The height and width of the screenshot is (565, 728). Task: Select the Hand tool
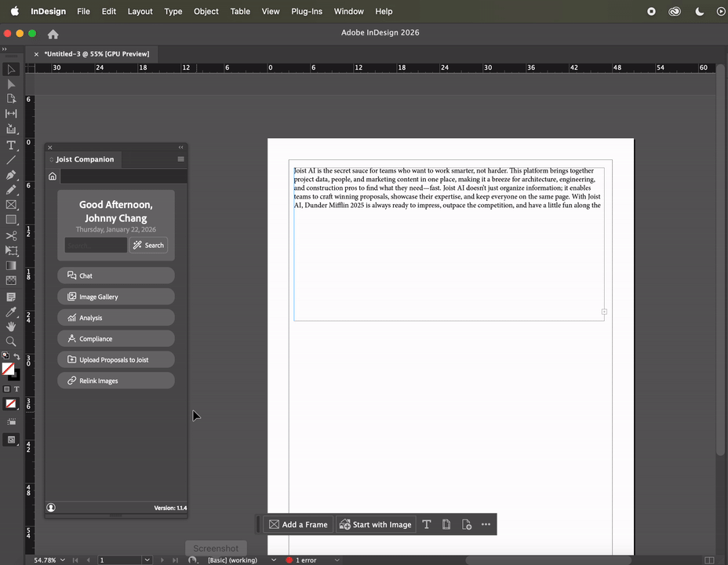[x=11, y=326]
